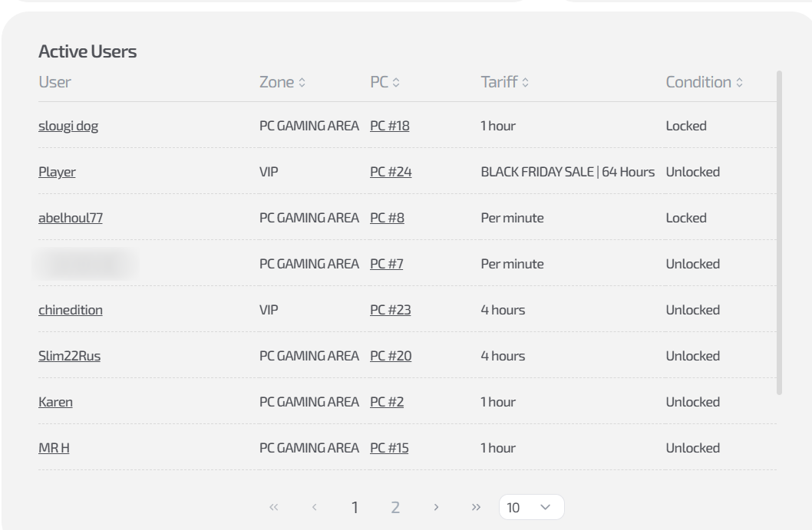Sort table by PC column arrows

coord(396,83)
